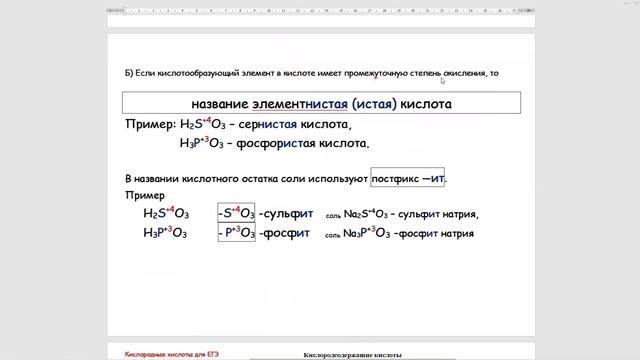Image resolution: width=640 pixels, height=360 pixels.
Task: Click the line "В названии кислотного остатка соли используют"
Action: pos(247,179)
